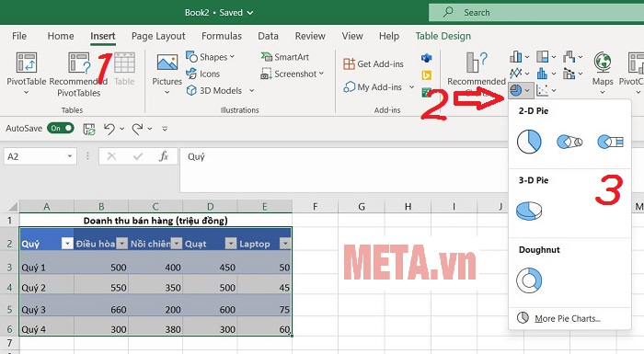This screenshot has width=644, height=354.
Task: Click in the formula bar
Action: [x=343, y=170]
